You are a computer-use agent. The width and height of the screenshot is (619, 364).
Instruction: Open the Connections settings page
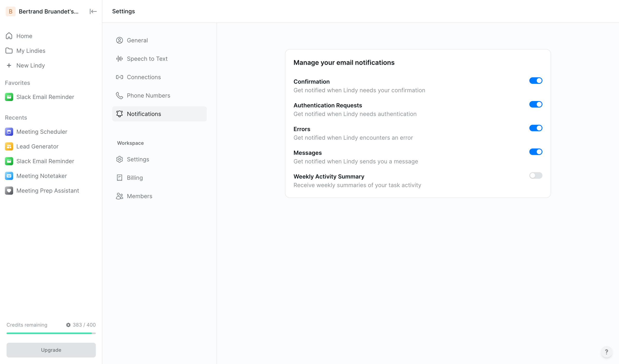click(x=159, y=77)
